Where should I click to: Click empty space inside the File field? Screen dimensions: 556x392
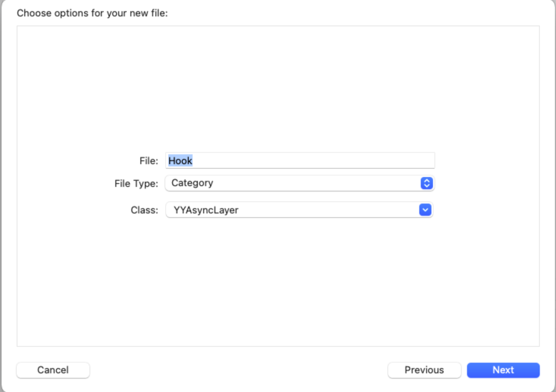pyautogui.click(x=303, y=161)
